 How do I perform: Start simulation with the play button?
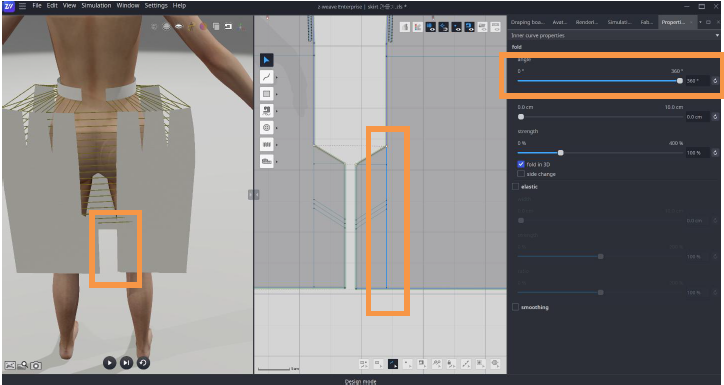click(109, 363)
